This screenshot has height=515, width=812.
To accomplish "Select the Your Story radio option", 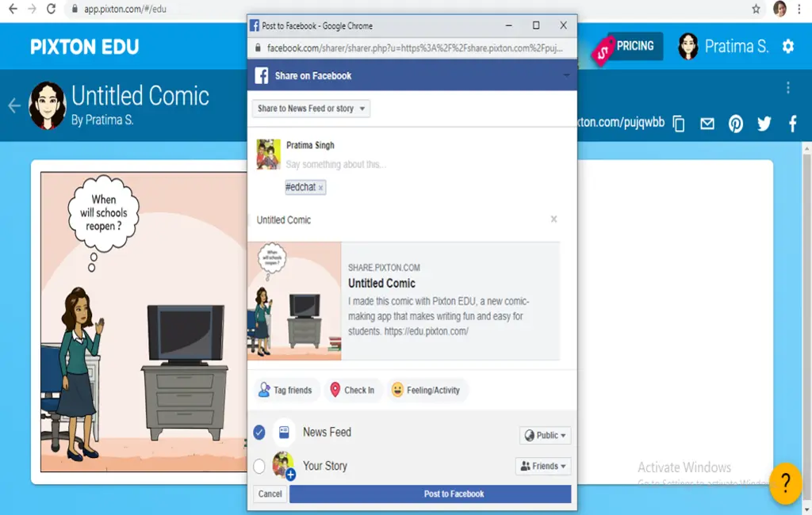I will click(x=259, y=467).
